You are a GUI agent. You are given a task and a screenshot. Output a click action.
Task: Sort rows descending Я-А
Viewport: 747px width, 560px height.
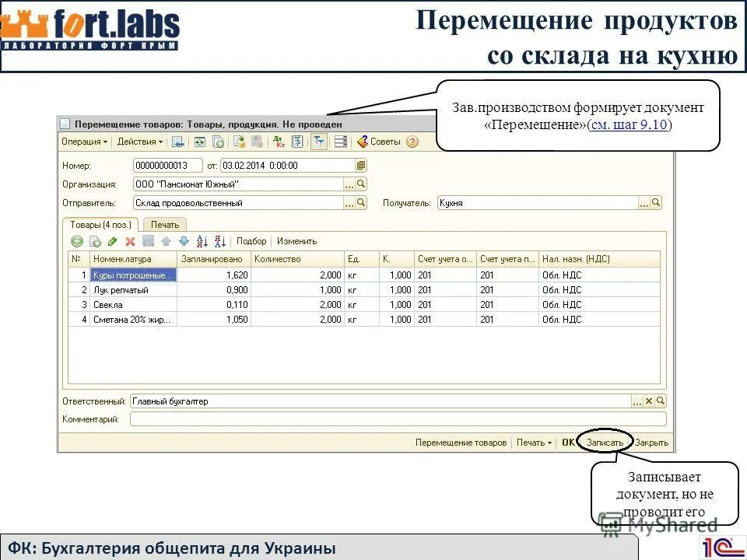tap(219, 241)
